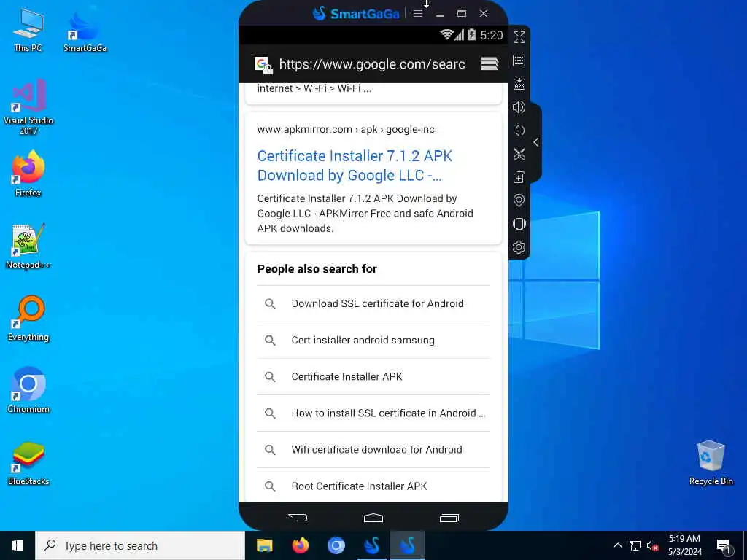This screenshot has width=747, height=560.
Task: Open SmartGaGa keyboard mapping icon
Action: point(519,61)
